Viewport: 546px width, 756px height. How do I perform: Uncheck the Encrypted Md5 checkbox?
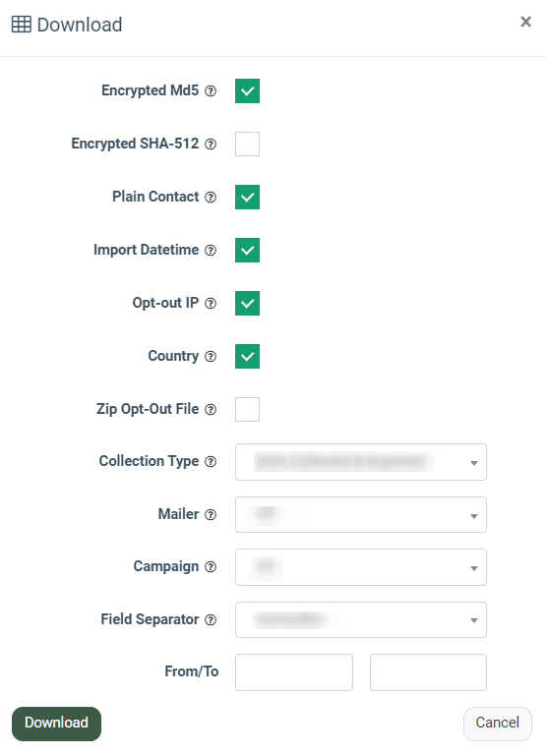coord(248,91)
